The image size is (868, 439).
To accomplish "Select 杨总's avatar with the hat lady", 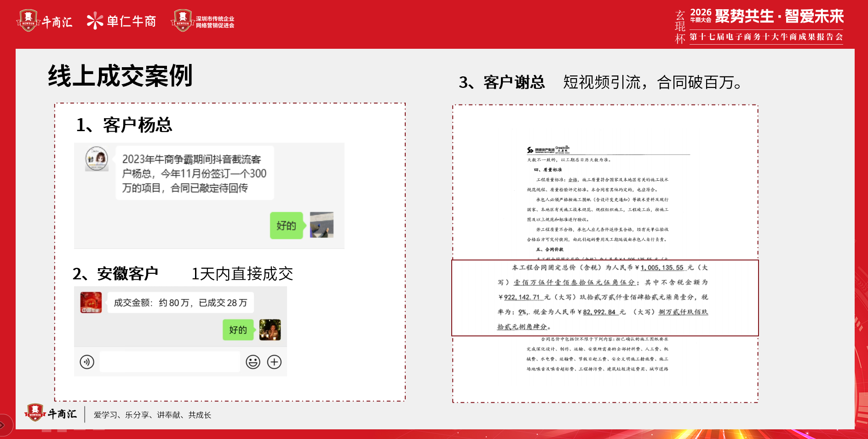I will [x=97, y=159].
